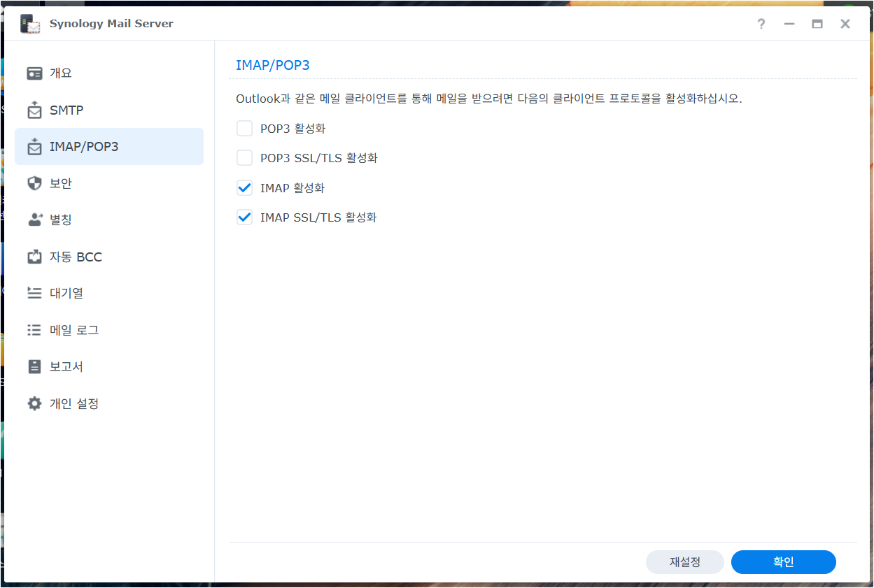Viewport: 874px width, 588px height.
Task: Enable the POP3 활성화 checkbox
Action: pyautogui.click(x=244, y=128)
